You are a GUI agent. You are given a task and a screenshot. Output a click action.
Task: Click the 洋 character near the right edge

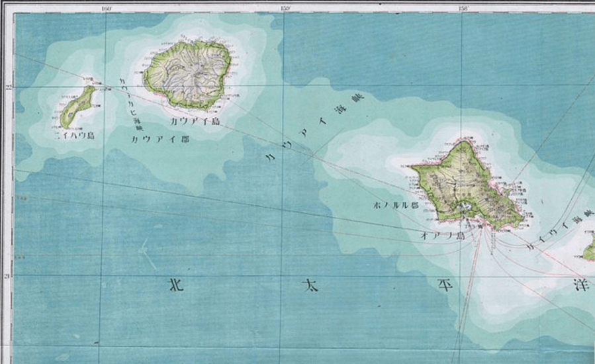coord(580,285)
